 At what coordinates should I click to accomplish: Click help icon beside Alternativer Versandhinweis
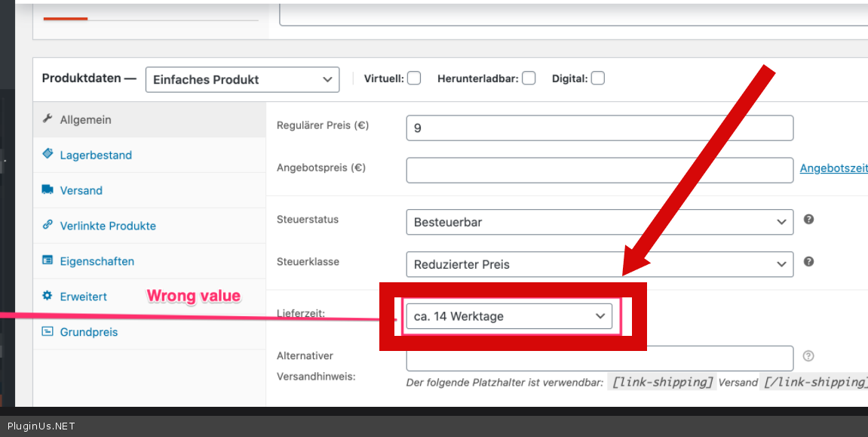click(x=808, y=356)
